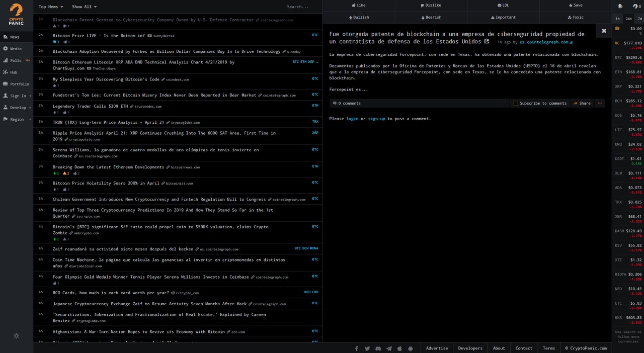Open headline 'Legendary Trader Calls $309 ETH'
Viewport: 644px width, 353px height.
tap(91, 106)
